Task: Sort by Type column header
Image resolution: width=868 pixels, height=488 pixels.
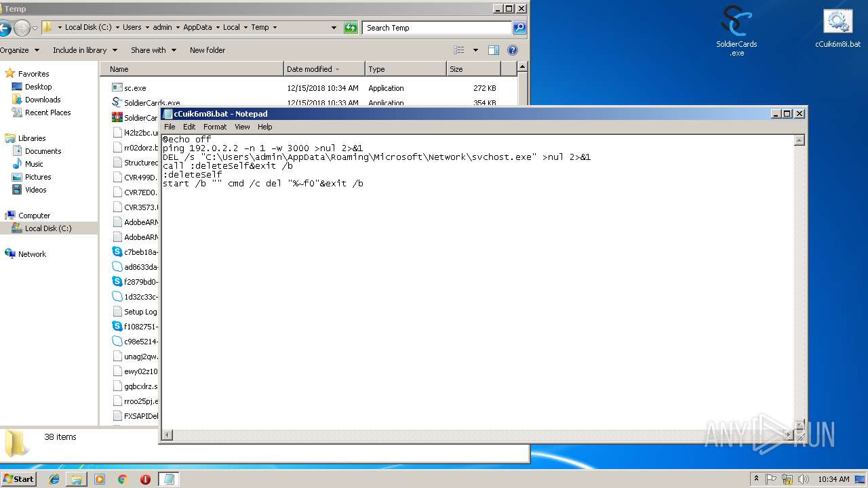Action: tap(406, 69)
